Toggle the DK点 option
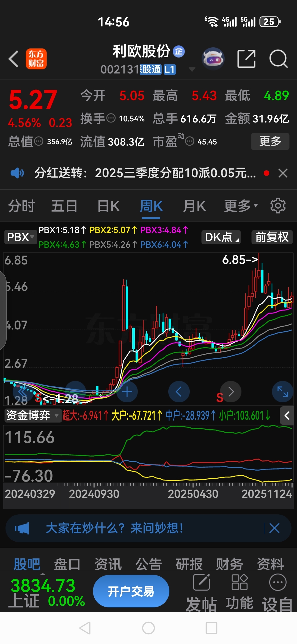Screen dimensions: 297x644 click(221, 237)
